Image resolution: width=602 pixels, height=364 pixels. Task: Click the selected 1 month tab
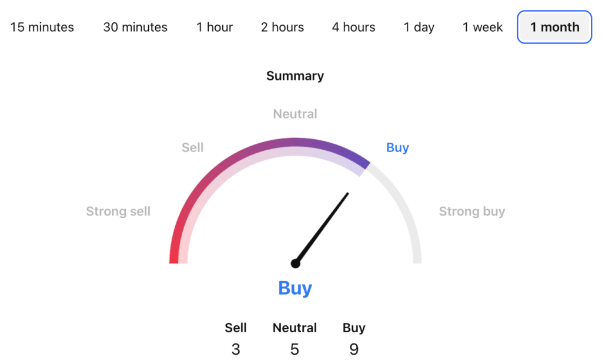[554, 27]
